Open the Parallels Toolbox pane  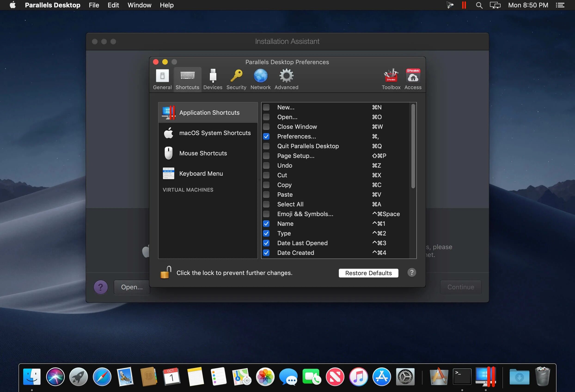(391, 79)
